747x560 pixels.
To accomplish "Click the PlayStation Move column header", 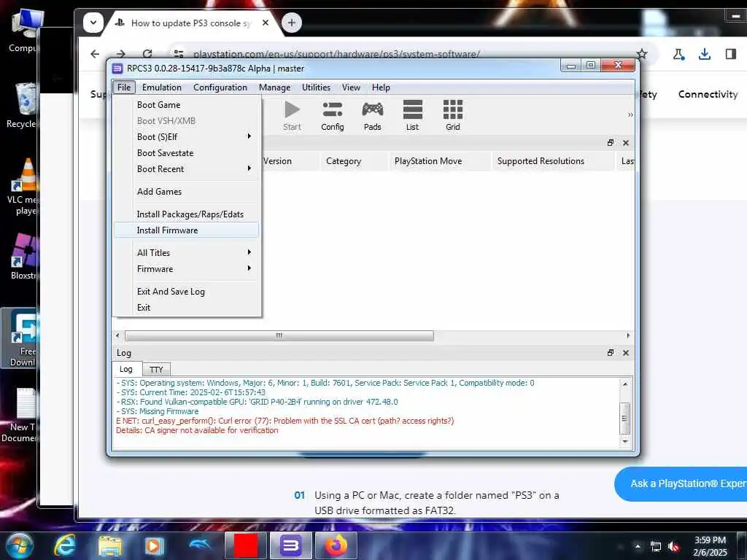I will click(x=439, y=161).
